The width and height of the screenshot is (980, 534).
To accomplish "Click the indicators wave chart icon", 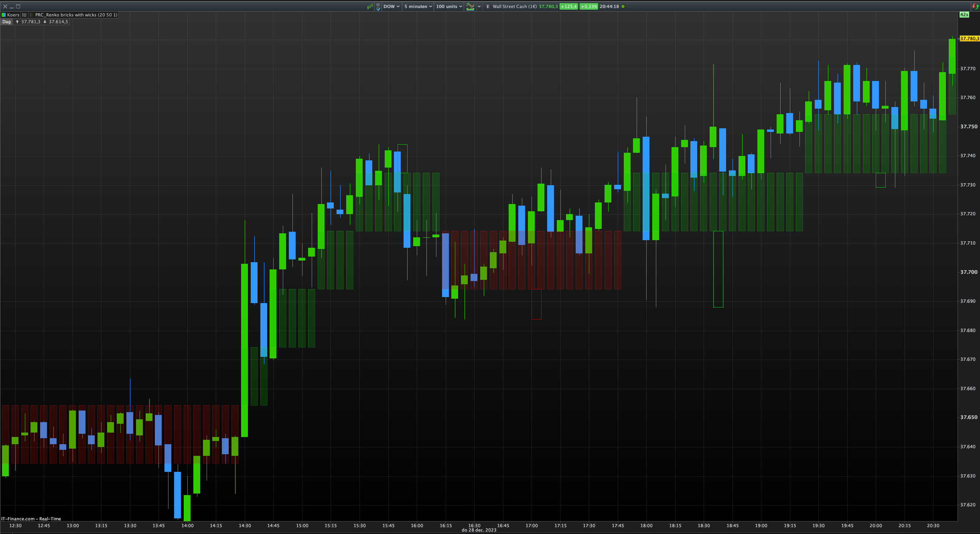I will click(x=470, y=6).
